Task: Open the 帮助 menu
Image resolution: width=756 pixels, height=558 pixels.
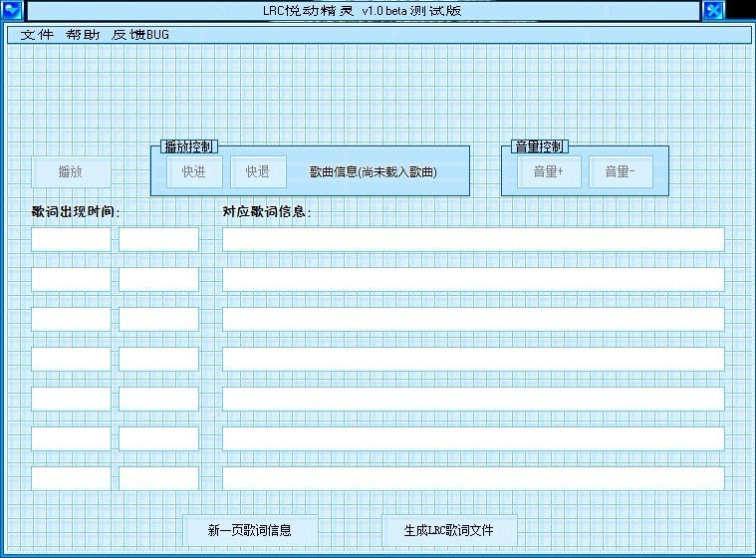Action: tap(83, 35)
